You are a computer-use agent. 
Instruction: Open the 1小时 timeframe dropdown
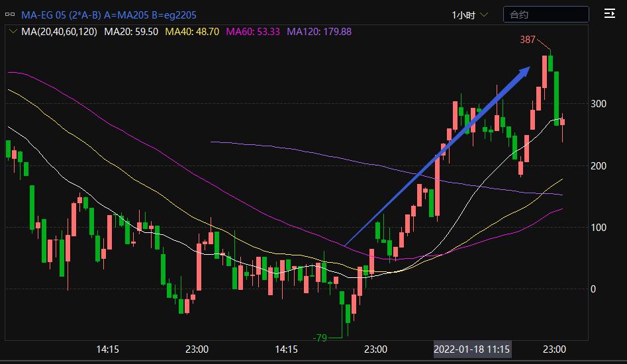(470, 15)
